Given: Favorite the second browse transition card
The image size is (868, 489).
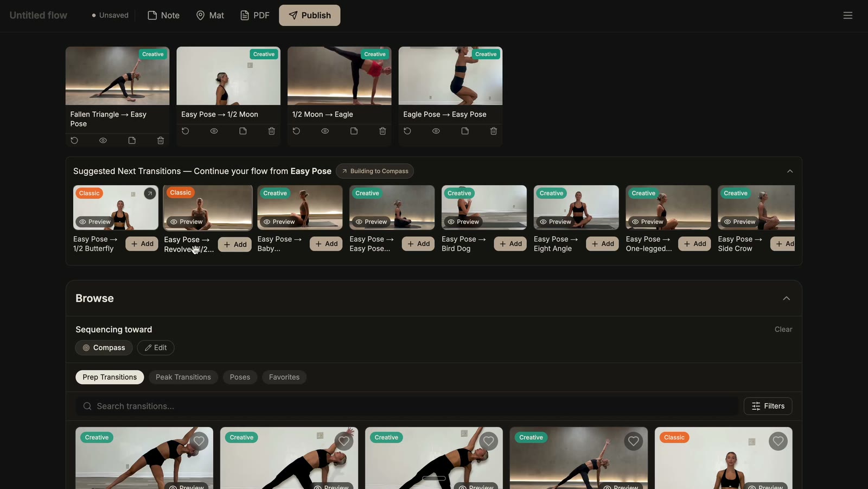Looking at the screenshot, I should [344, 441].
